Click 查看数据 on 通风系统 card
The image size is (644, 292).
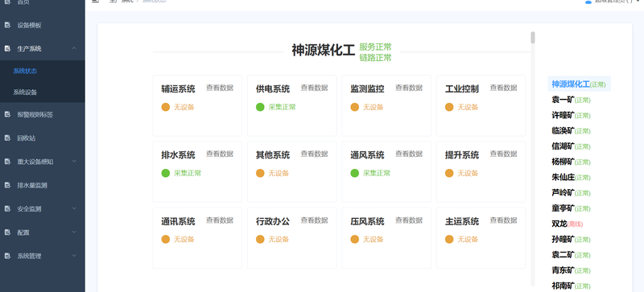click(409, 154)
